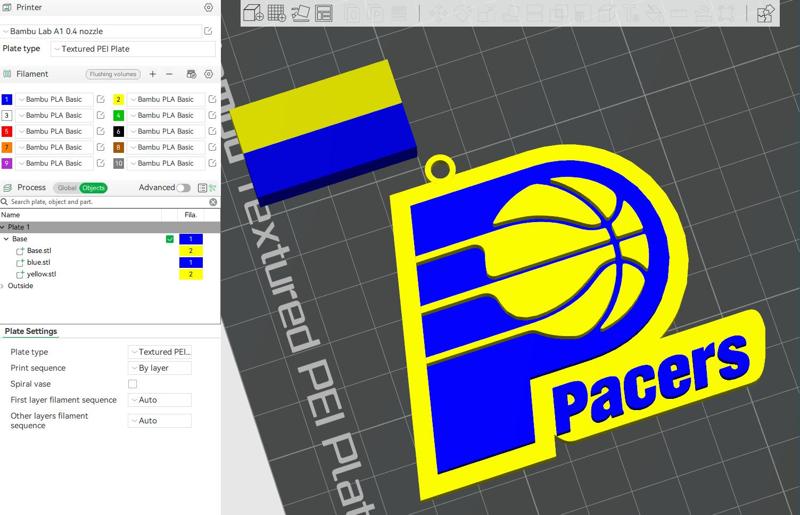The width and height of the screenshot is (800, 515).
Task: Change filament assigned to blue.stl
Action: coord(191,262)
